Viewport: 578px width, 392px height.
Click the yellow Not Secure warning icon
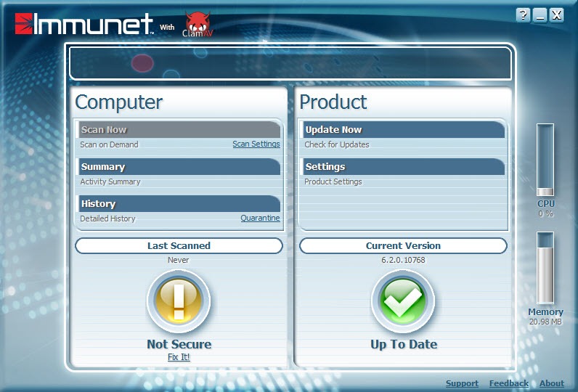pyautogui.click(x=179, y=301)
